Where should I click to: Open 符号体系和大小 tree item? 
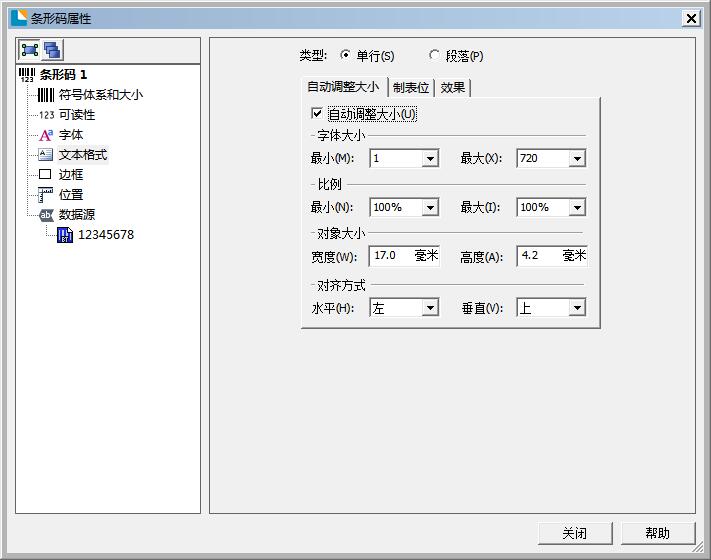click(x=101, y=95)
